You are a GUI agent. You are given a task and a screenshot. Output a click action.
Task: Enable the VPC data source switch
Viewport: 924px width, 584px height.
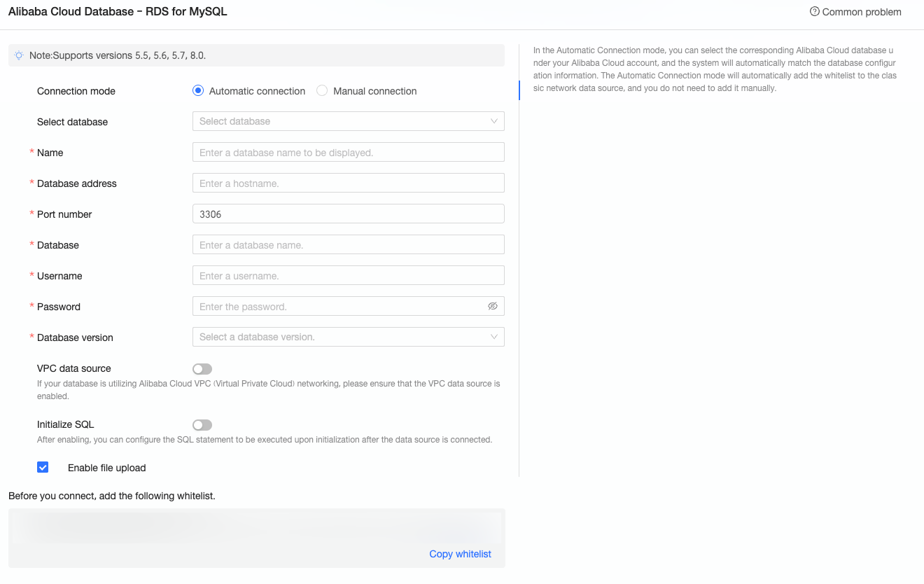tap(202, 369)
